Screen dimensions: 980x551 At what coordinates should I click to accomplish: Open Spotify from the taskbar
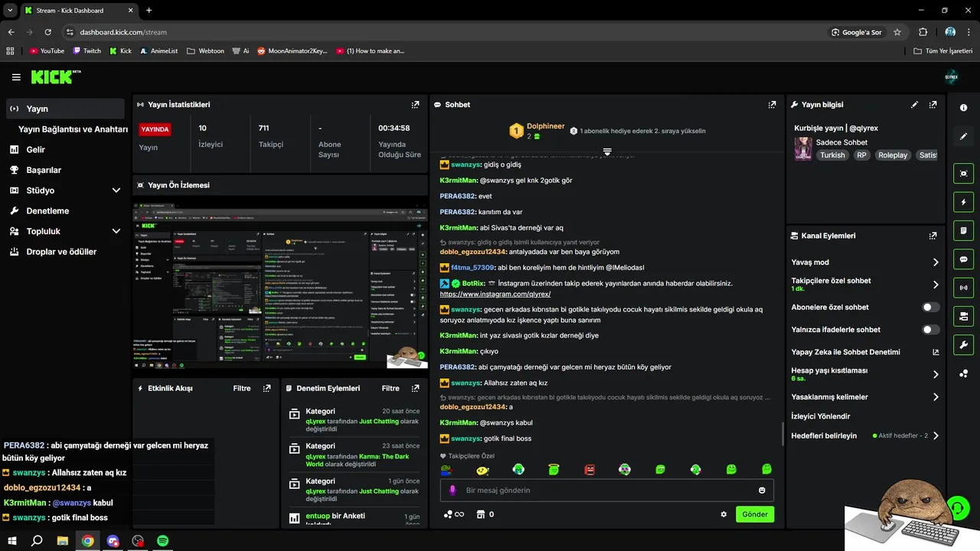(163, 540)
